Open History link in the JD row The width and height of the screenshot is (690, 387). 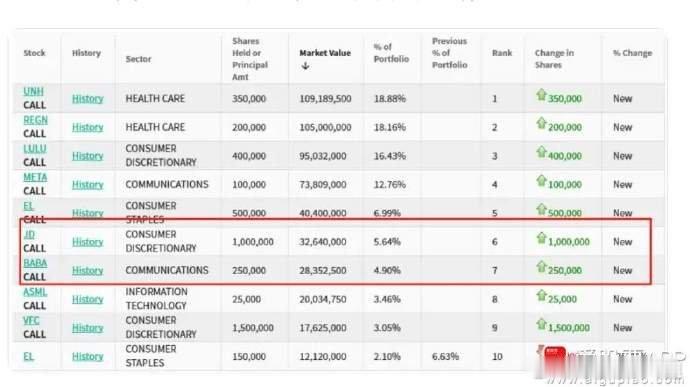[x=88, y=242]
